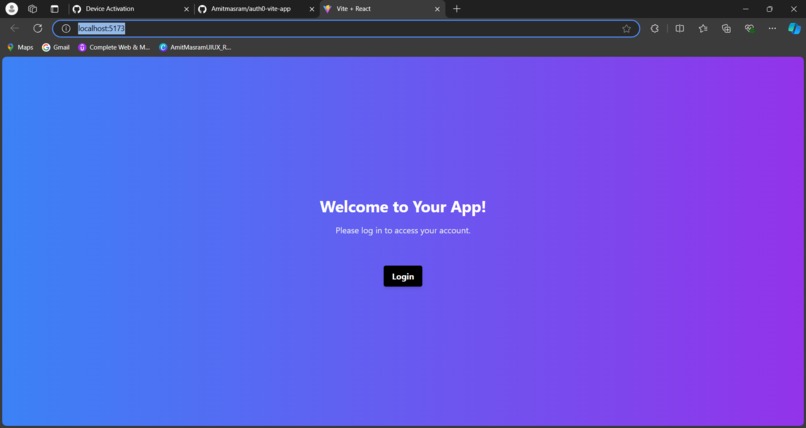The height and width of the screenshot is (428, 806).
Task: Switch to the Amitmasram/auth0-vite-app tab
Action: 257,9
